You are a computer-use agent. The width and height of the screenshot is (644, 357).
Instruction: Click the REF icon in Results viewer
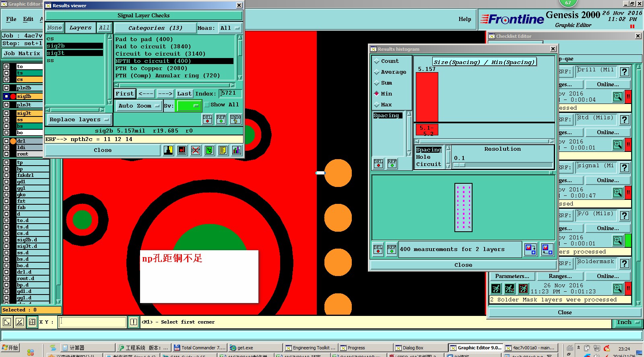click(x=221, y=119)
